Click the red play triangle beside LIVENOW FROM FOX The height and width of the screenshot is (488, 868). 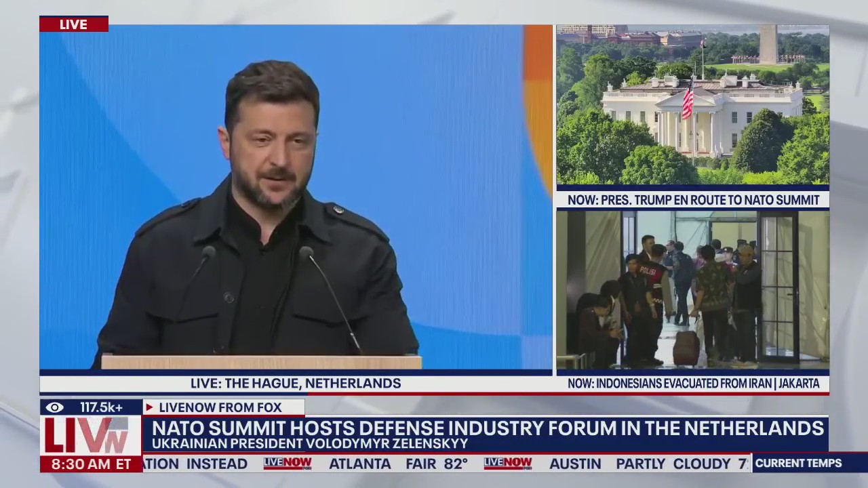[x=149, y=407]
